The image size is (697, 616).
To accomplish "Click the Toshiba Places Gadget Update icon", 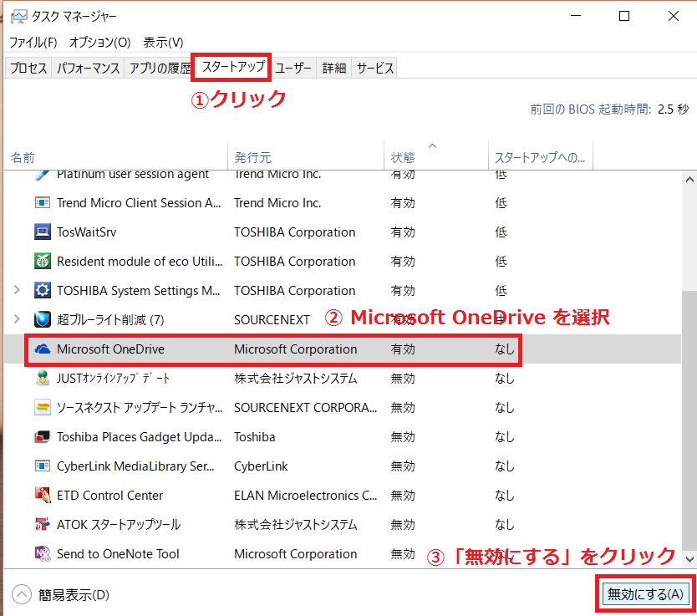I will 43,437.
